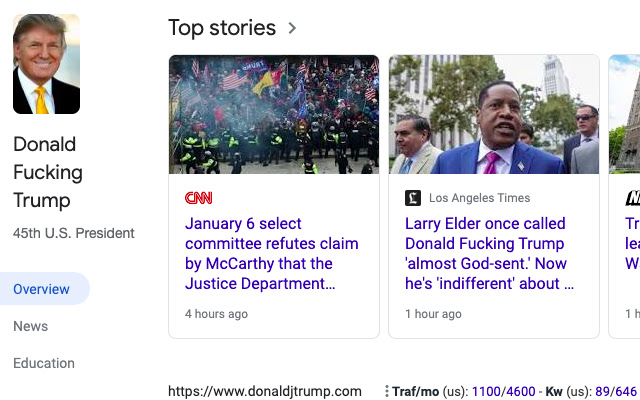The image size is (640, 400).
Task: Click the Los Angeles Times logo icon
Action: 413,198
